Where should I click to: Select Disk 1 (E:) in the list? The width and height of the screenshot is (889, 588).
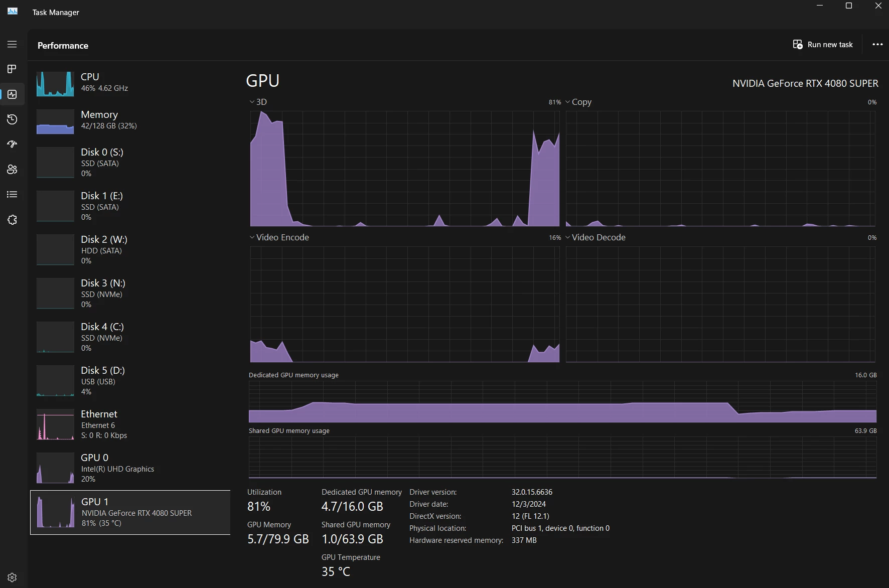[x=130, y=206]
